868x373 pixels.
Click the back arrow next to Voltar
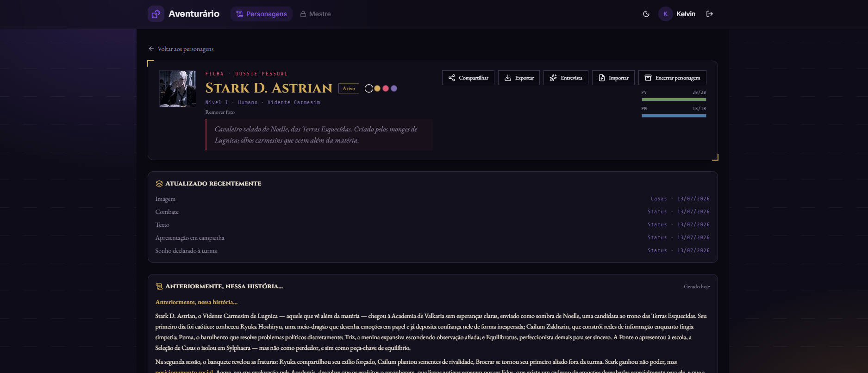[151, 49]
